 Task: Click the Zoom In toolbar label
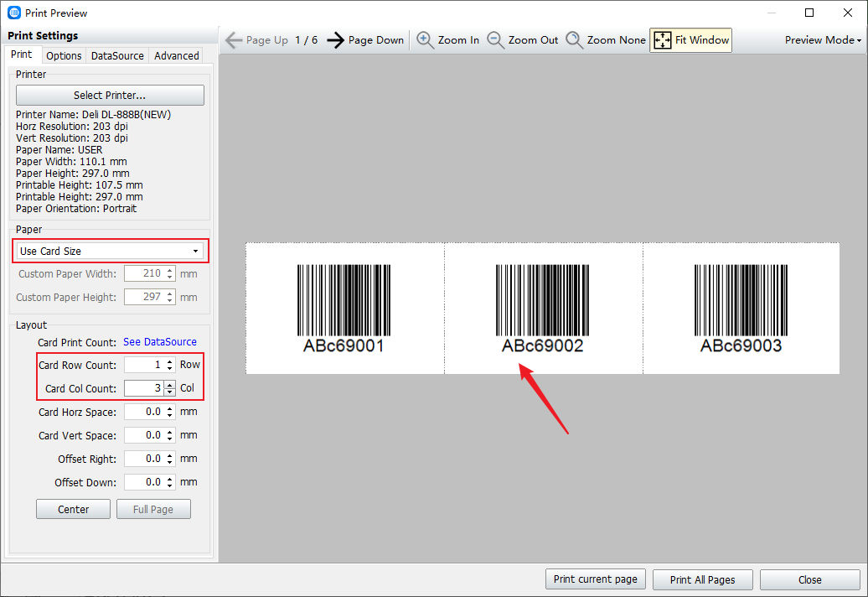click(x=458, y=40)
